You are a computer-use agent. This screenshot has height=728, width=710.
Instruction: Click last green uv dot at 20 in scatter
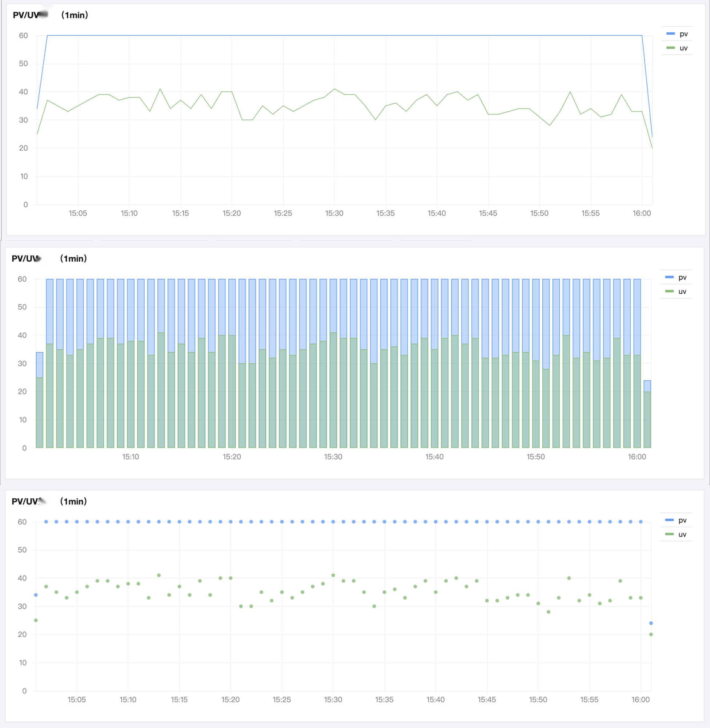pos(651,634)
